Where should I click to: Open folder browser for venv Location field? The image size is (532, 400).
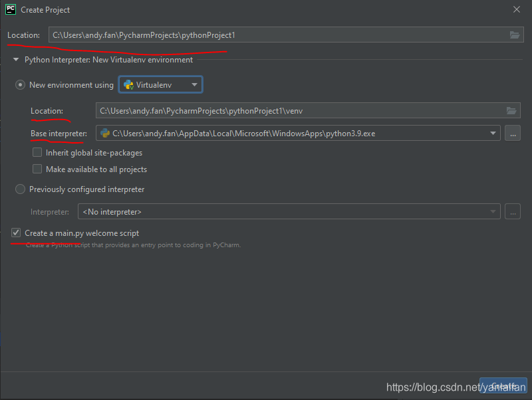511,110
